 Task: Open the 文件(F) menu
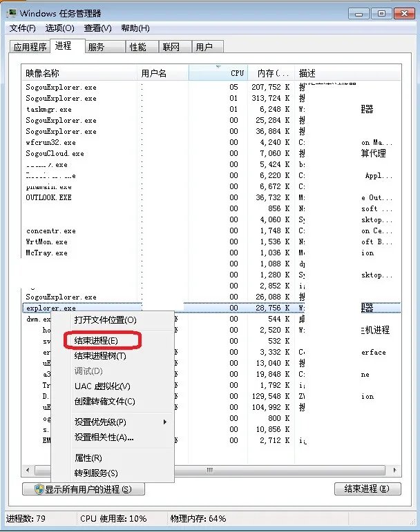pos(22,28)
